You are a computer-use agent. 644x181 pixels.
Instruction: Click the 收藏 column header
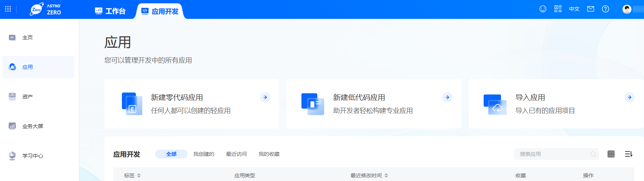521,175
